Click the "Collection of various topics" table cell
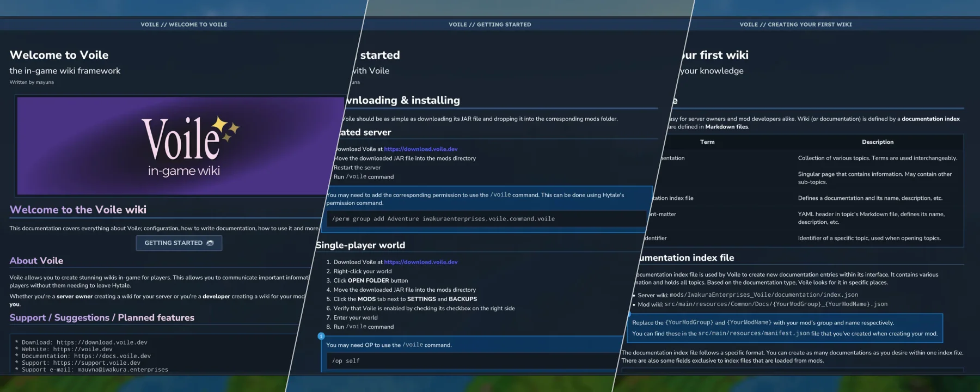Viewport: 980px width, 392px height. (878, 158)
